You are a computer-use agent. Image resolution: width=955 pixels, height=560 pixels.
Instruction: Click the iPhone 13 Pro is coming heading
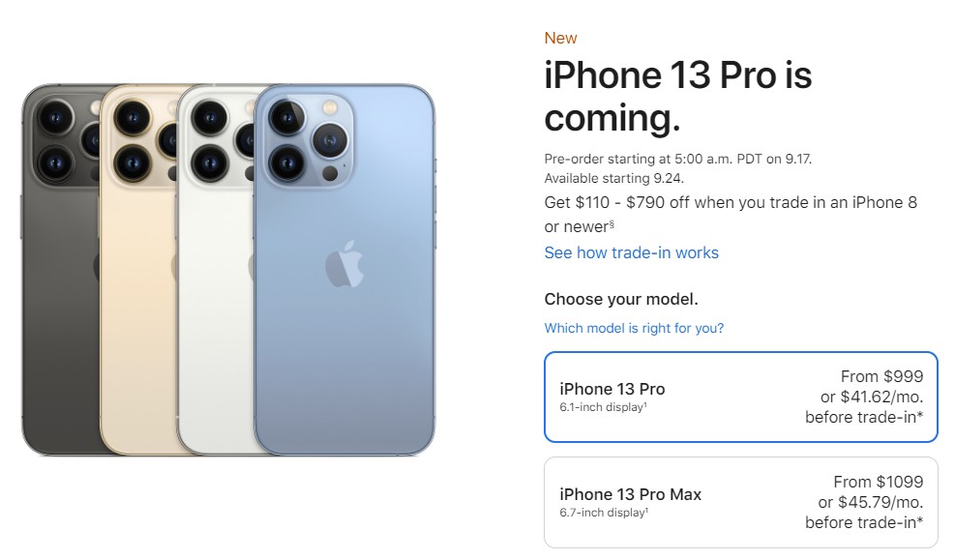click(x=678, y=96)
